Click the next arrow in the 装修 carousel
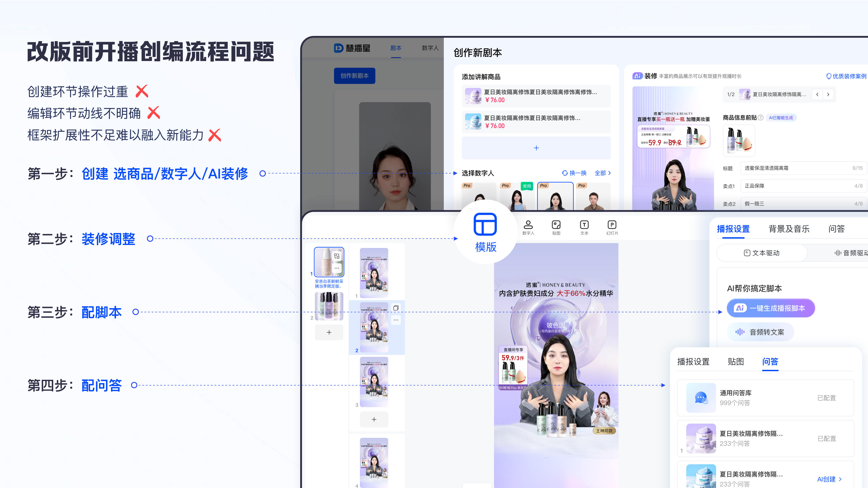Screen dimensions: 868x488 coord(828,94)
